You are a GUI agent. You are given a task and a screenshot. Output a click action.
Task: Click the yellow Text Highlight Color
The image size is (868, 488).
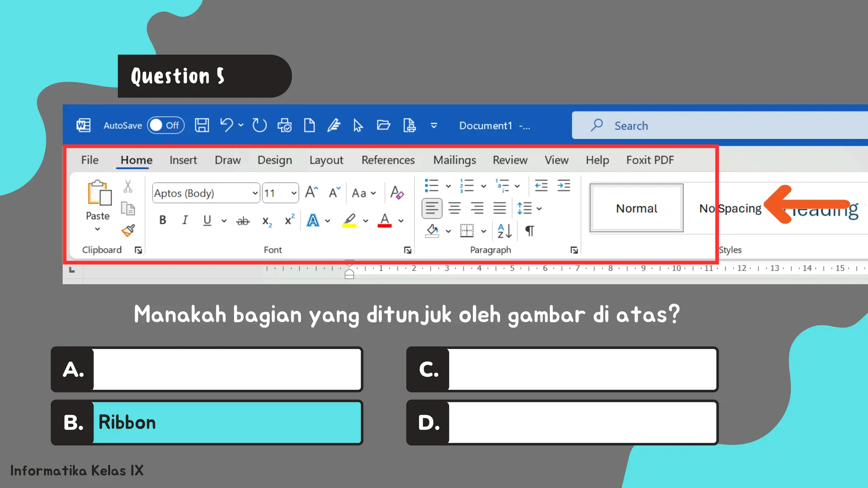tap(349, 220)
